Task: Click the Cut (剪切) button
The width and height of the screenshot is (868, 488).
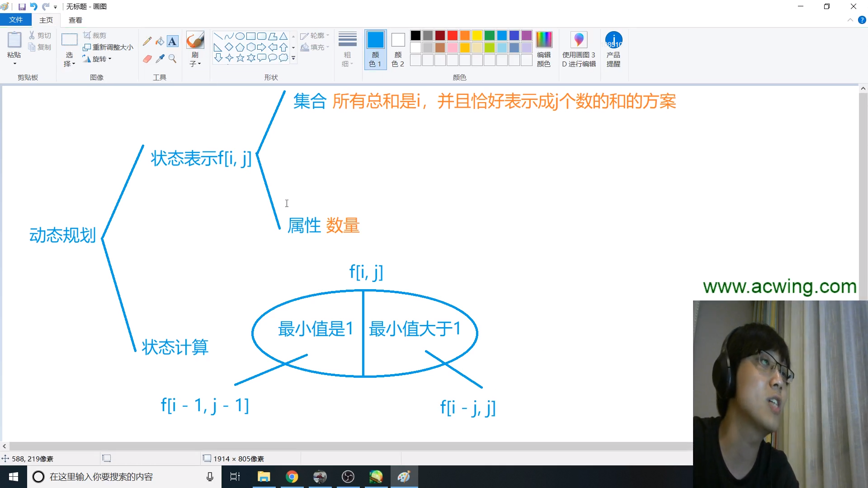Action: [x=40, y=35]
